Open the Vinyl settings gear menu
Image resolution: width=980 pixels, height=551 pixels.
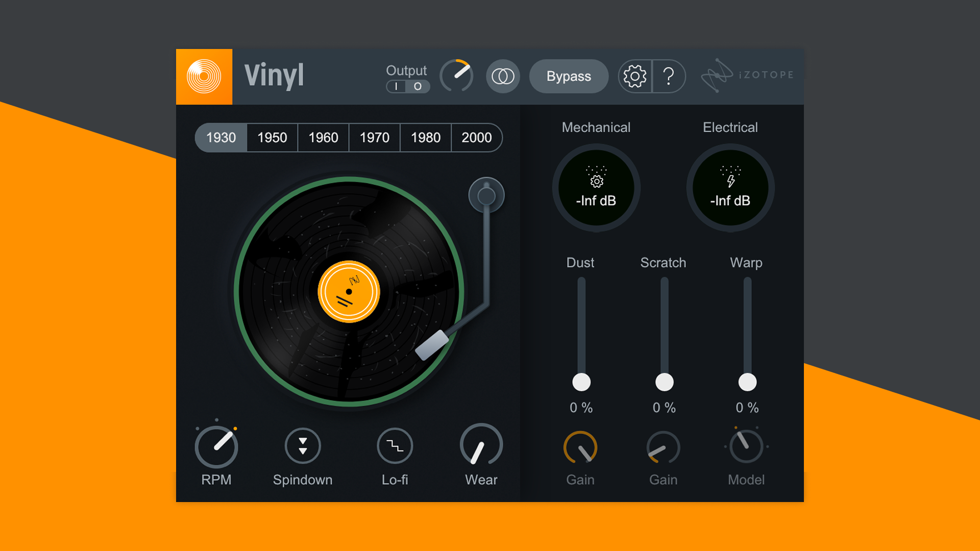click(634, 76)
